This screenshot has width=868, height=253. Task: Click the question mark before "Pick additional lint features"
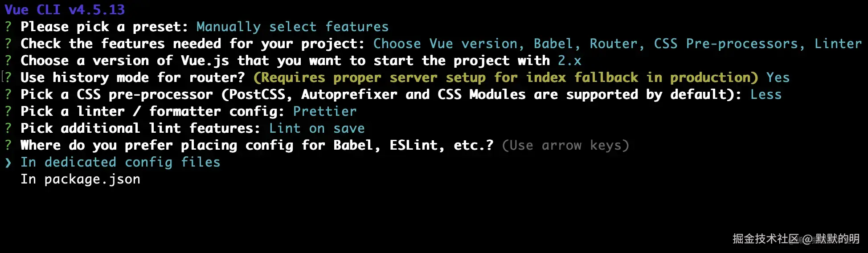click(8, 128)
